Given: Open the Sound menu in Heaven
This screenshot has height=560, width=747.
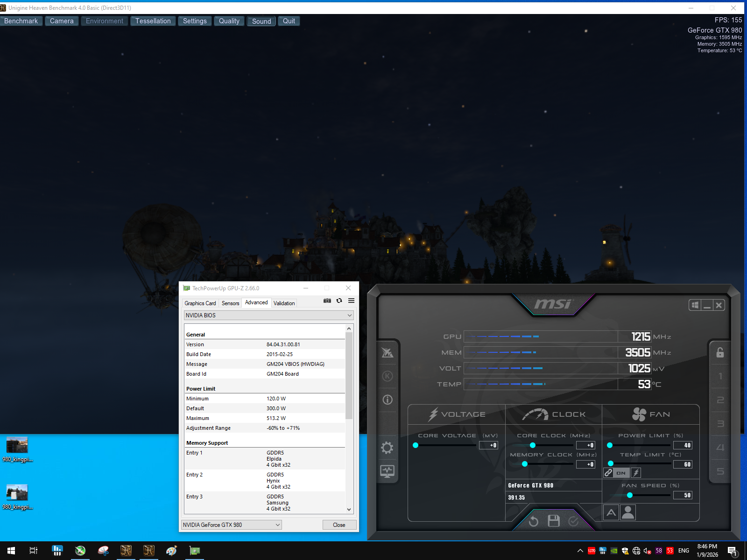Looking at the screenshot, I should tap(261, 21).
